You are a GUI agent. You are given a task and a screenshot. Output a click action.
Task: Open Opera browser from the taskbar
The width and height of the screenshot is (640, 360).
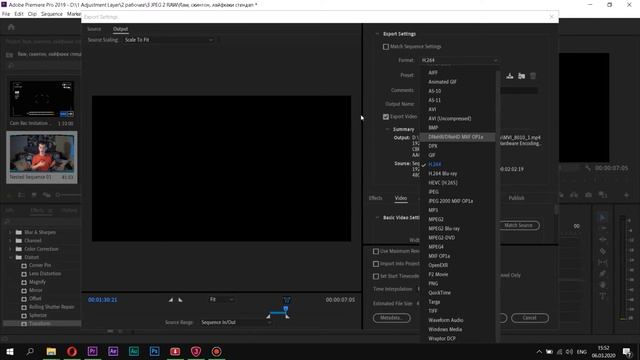click(72, 351)
